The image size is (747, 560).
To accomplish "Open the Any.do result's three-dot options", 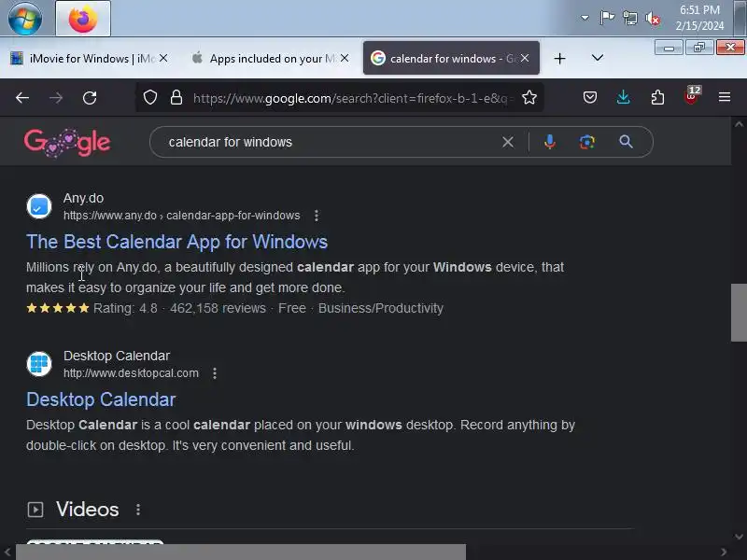I will [317, 216].
